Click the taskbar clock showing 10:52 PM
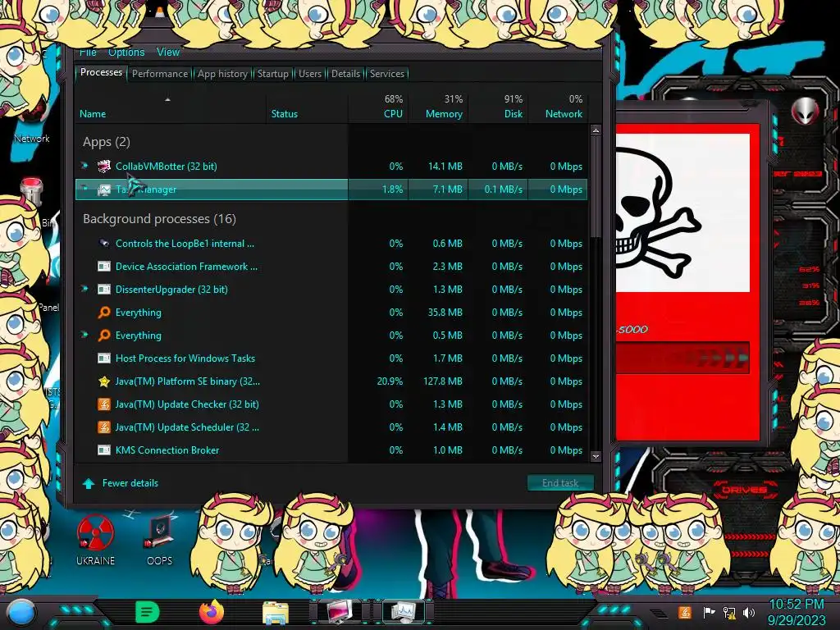840x630 pixels. pos(796,605)
